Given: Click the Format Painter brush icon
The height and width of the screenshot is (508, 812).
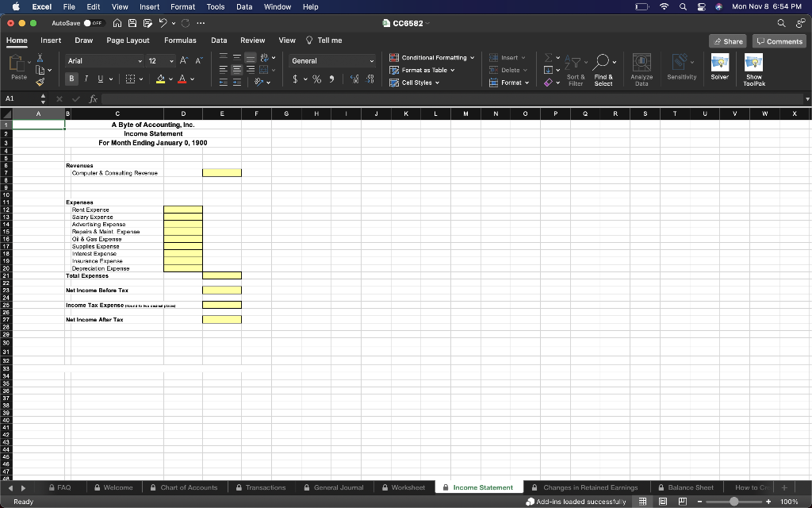Looking at the screenshot, I should [40, 82].
